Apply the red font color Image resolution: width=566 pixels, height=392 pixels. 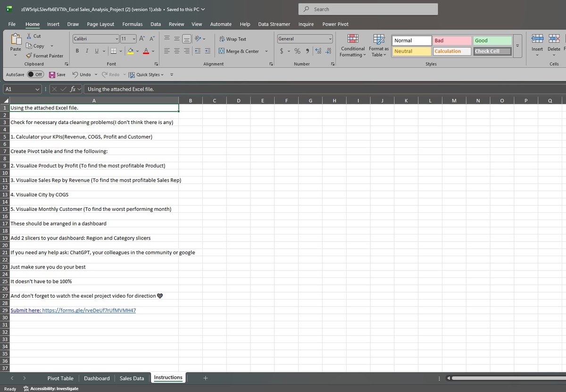(x=146, y=51)
